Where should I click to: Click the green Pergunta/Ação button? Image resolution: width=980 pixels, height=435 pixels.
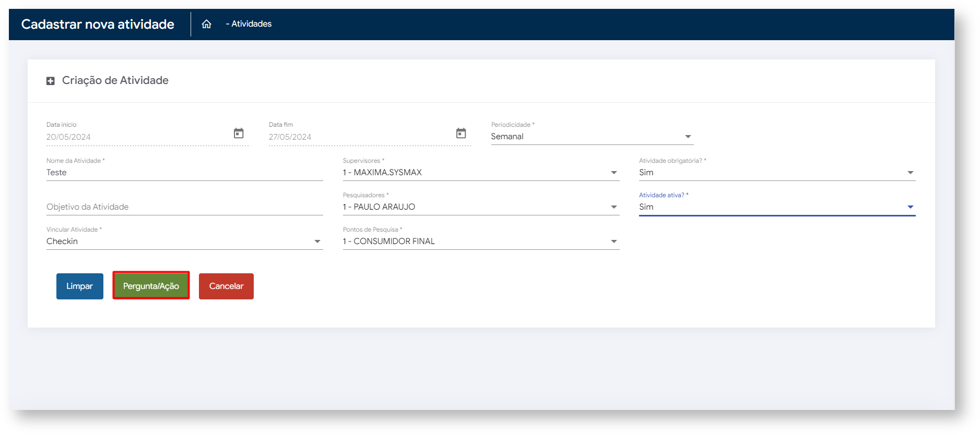pos(151,286)
